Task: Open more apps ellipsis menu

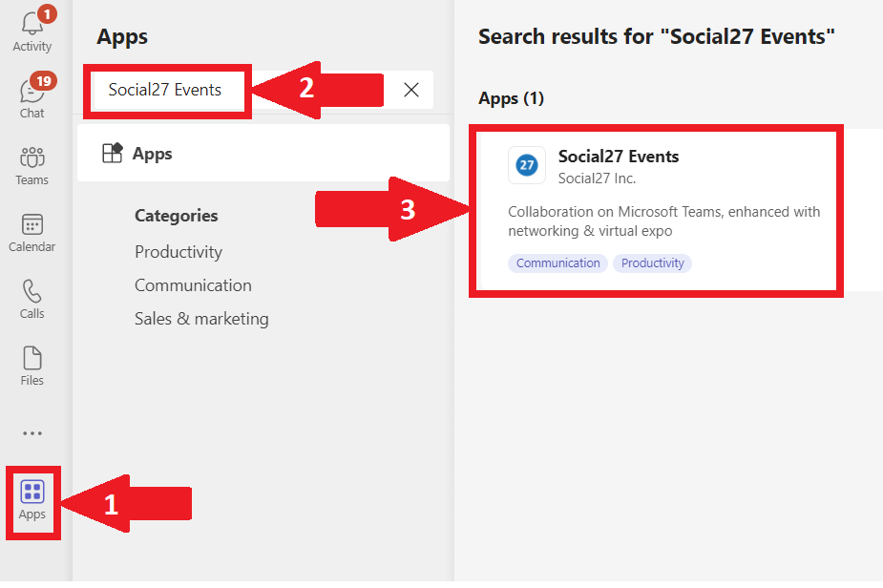Action: (32, 432)
